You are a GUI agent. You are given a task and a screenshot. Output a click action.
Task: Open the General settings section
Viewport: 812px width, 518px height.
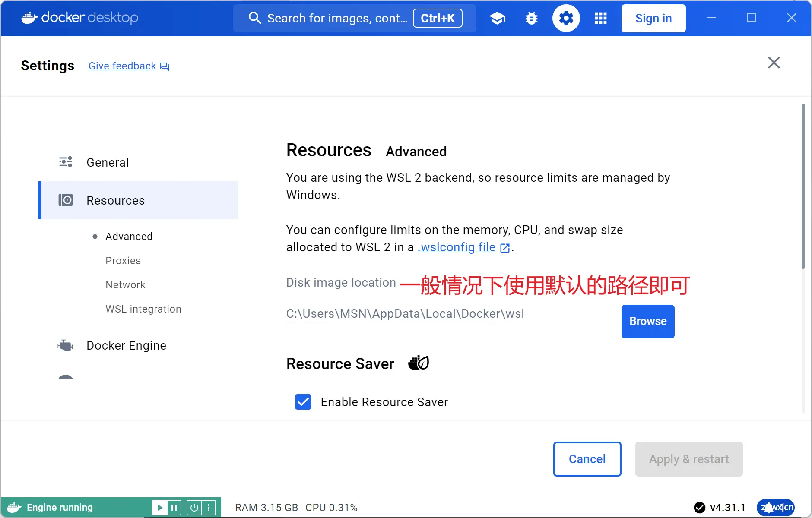pyautogui.click(x=138, y=162)
